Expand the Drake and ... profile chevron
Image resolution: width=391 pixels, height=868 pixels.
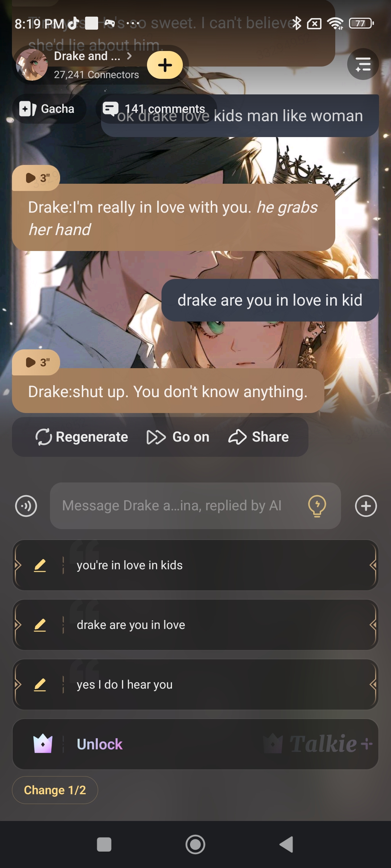(129, 56)
